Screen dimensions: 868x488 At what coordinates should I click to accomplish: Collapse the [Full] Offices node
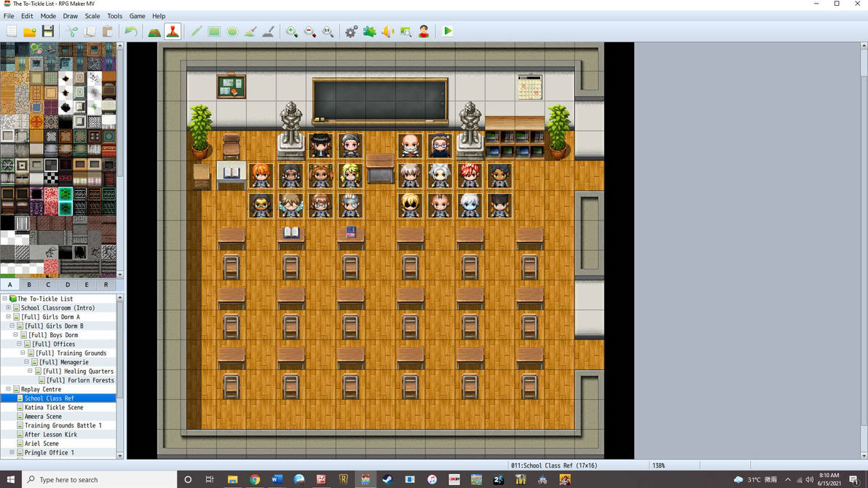(x=19, y=344)
